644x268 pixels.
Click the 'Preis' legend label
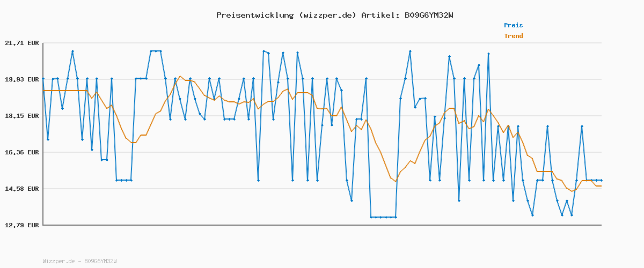tap(513, 25)
